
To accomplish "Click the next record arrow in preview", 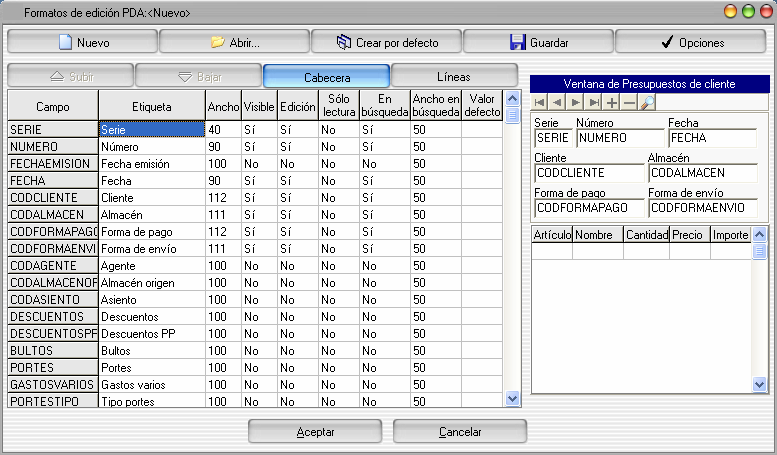I will [575, 102].
